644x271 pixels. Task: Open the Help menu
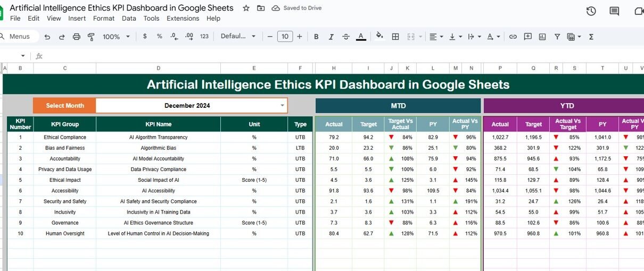213,18
